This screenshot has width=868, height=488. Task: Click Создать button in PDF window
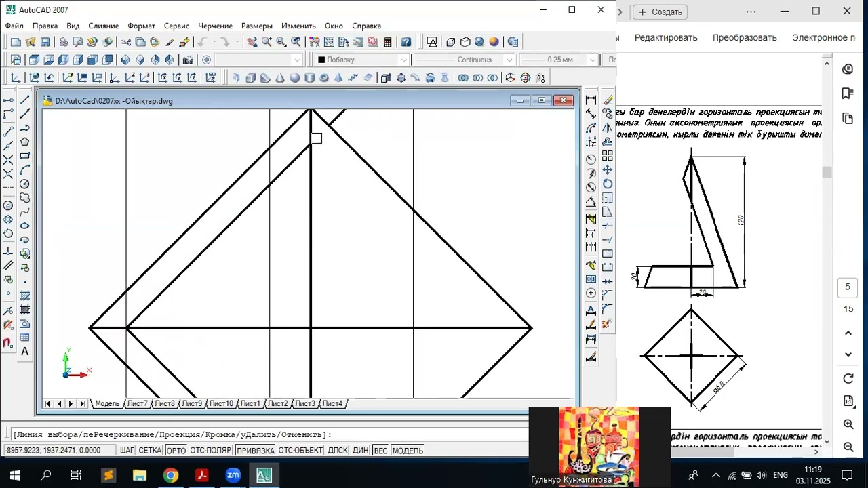660,12
